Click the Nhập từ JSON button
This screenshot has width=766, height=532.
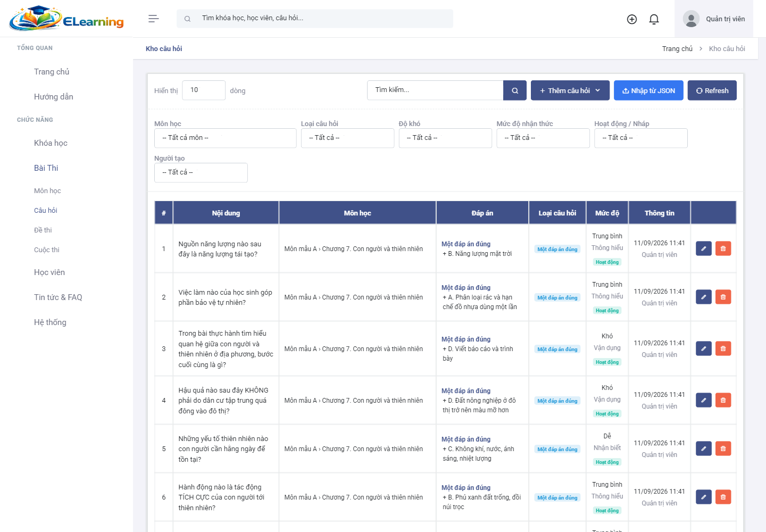[649, 90]
